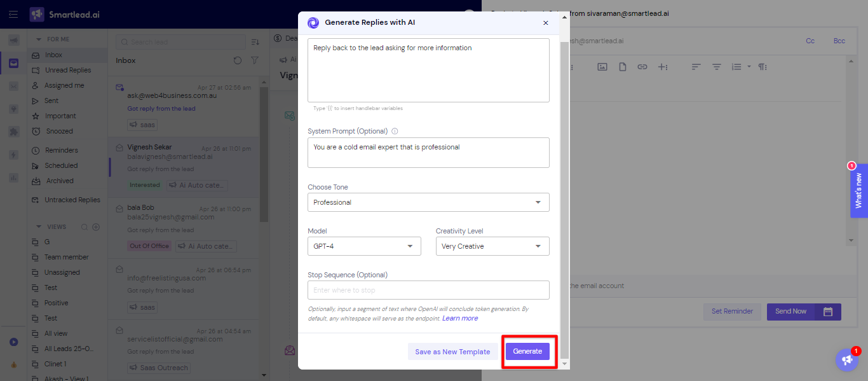This screenshot has height=381, width=868.
Task: Click the insert link icon in editor
Action: (642, 67)
